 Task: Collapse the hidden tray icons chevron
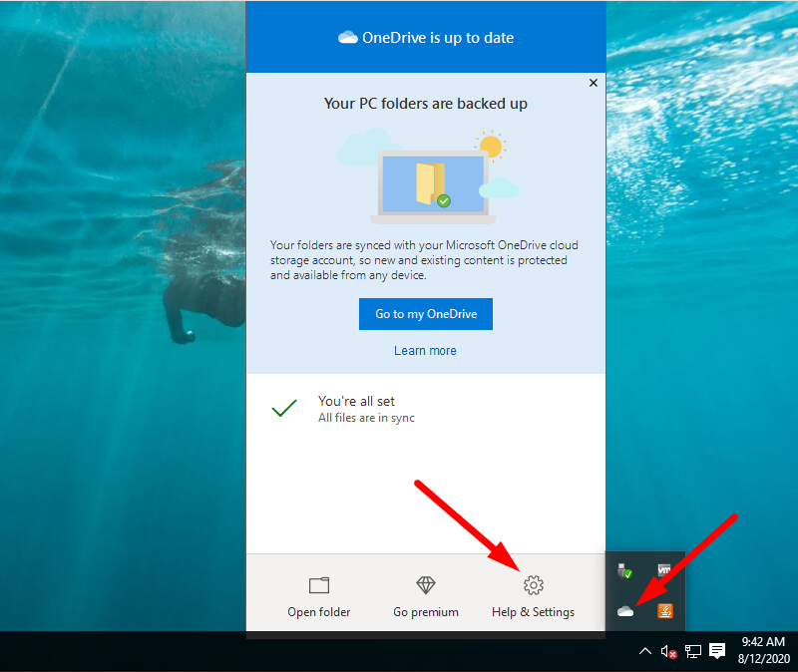click(x=645, y=652)
